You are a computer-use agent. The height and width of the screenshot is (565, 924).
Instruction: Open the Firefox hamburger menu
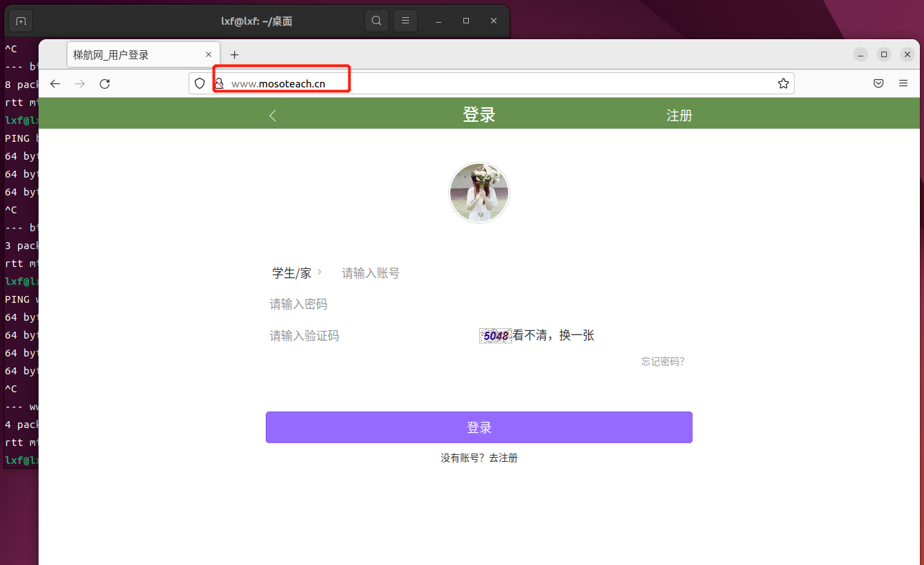click(903, 83)
